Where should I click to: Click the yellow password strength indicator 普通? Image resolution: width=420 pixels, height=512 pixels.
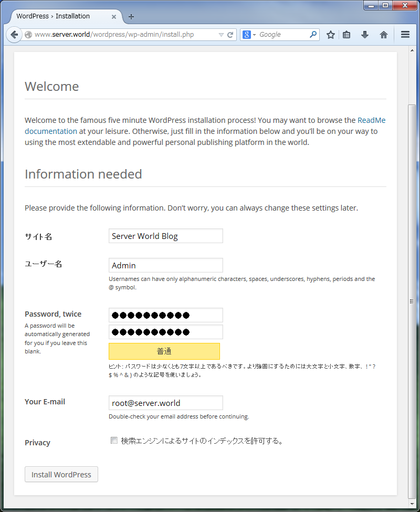164,351
